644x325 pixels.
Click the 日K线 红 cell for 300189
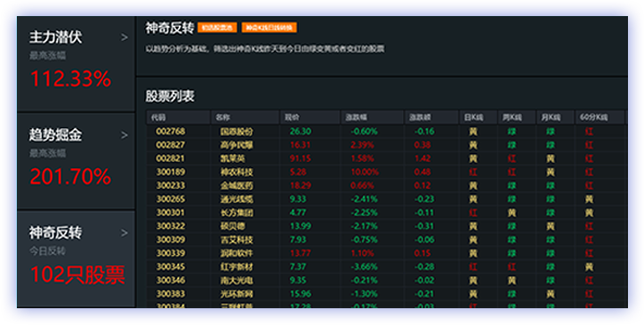pos(473,172)
